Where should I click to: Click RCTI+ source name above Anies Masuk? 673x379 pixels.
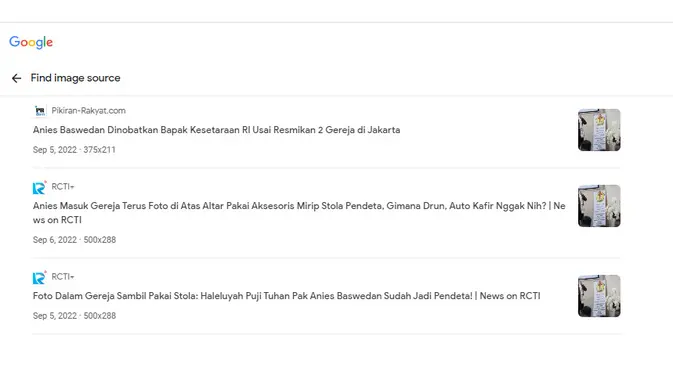pyautogui.click(x=63, y=187)
